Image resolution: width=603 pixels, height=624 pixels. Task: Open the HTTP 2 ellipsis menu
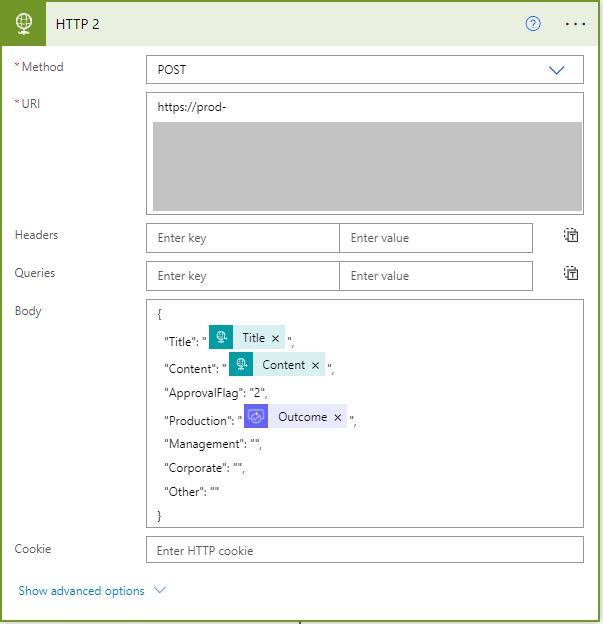tap(575, 24)
